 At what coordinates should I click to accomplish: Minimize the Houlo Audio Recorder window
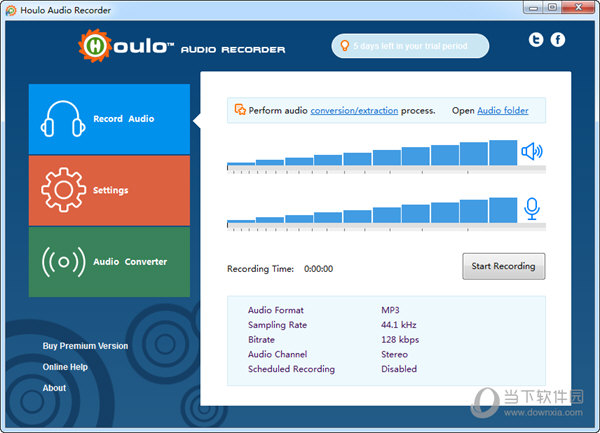click(x=534, y=8)
